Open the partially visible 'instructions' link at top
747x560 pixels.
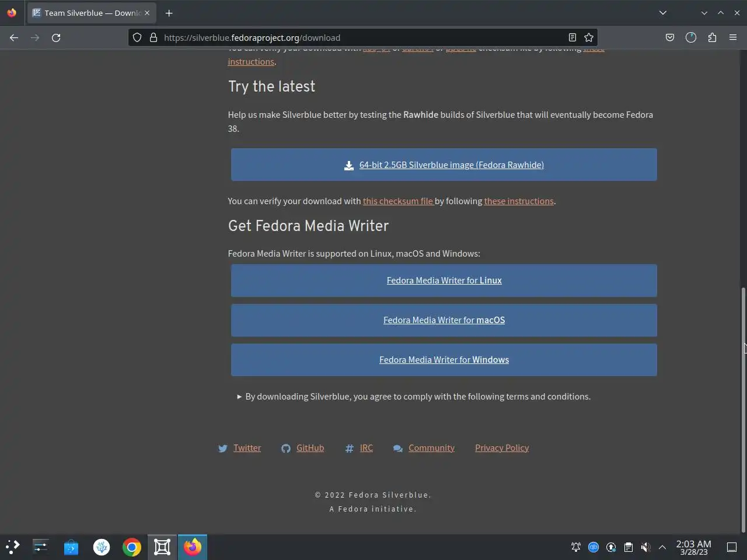pyautogui.click(x=251, y=62)
